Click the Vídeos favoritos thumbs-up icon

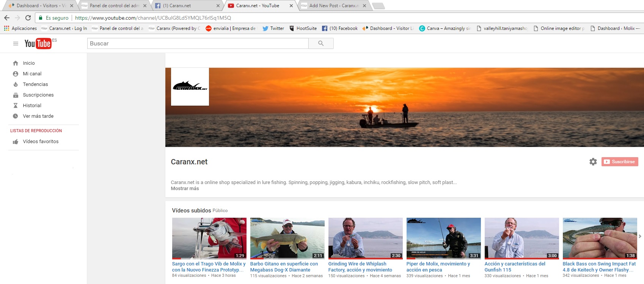[x=16, y=142]
